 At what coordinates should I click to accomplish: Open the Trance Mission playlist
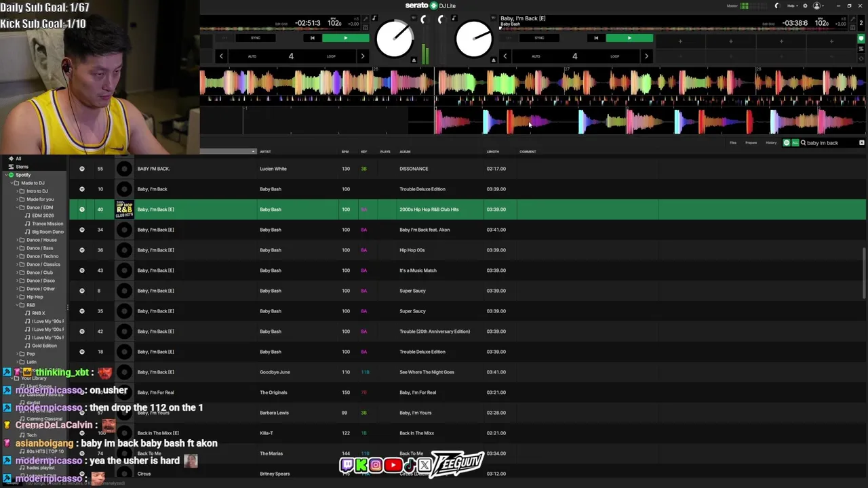47,224
